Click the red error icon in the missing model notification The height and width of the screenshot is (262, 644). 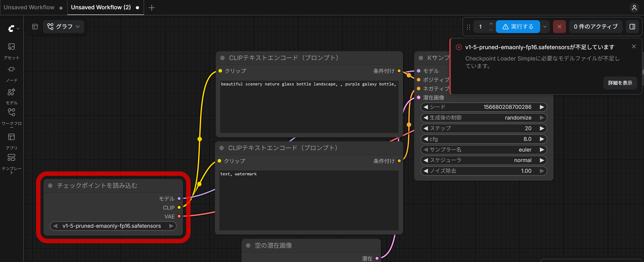point(458,47)
